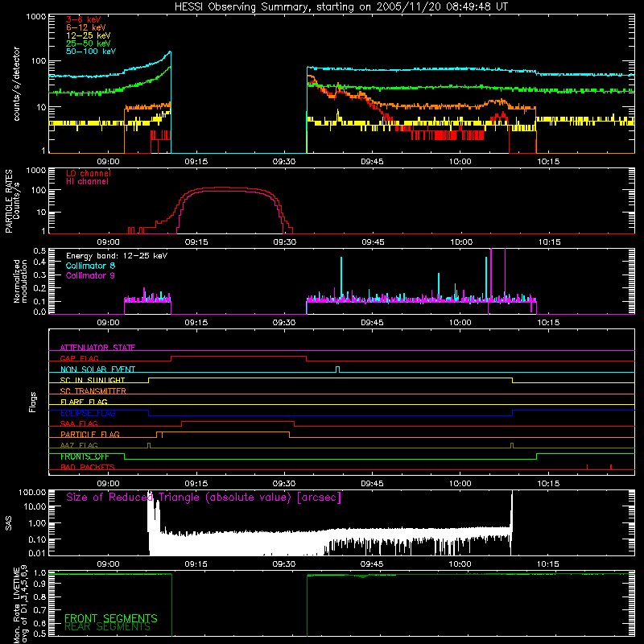Click the FLARE_FLAG label
This screenshot has height=644, width=644.
pos(84,402)
